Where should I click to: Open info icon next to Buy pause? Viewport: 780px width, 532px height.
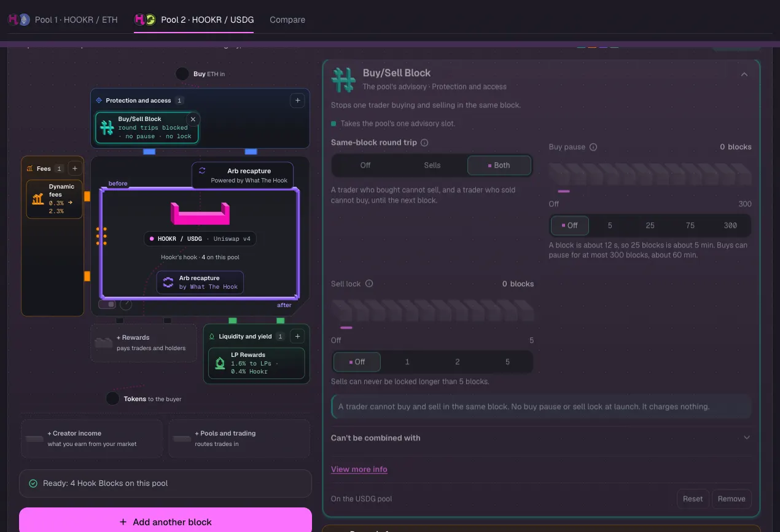(x=593, y=147)
